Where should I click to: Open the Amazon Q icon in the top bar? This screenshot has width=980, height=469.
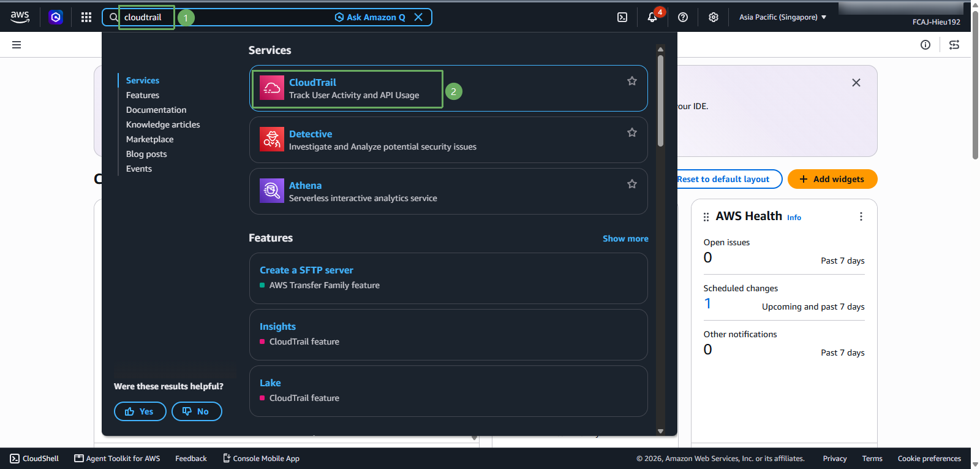pos(56,17)
